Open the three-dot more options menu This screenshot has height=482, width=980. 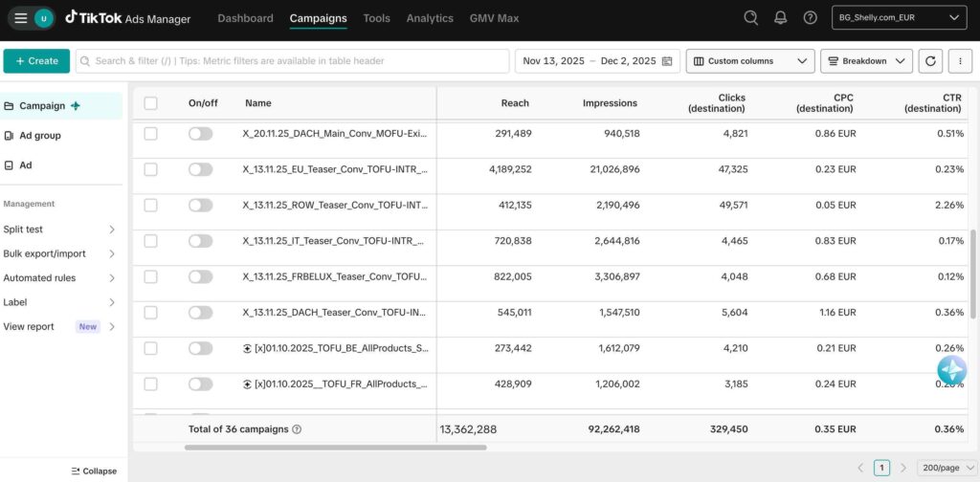coord(961,61)
